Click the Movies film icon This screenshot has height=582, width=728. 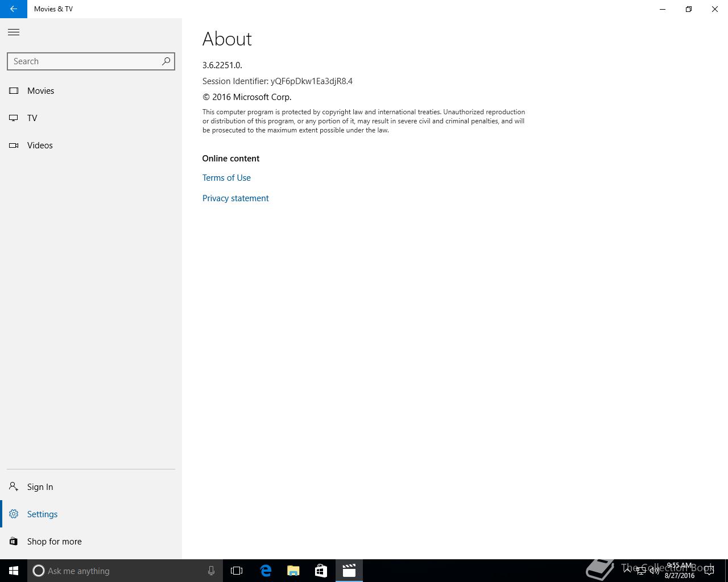coord(14,91)
